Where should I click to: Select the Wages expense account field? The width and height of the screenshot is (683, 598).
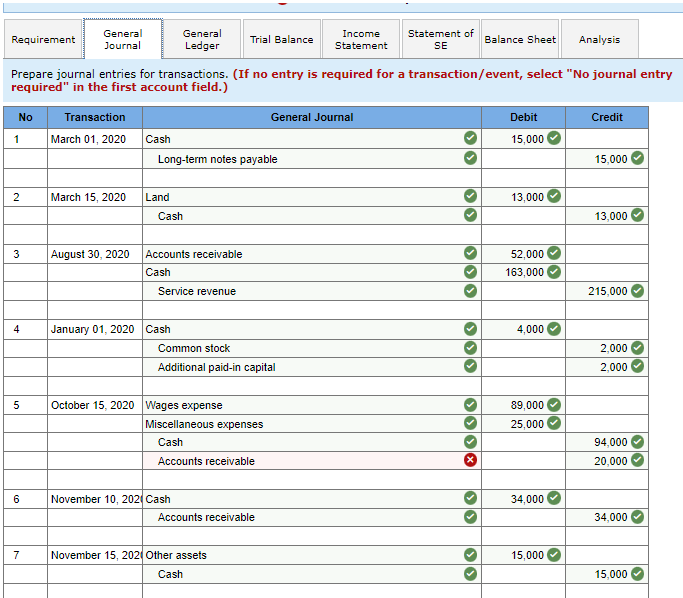coord(312,405)
